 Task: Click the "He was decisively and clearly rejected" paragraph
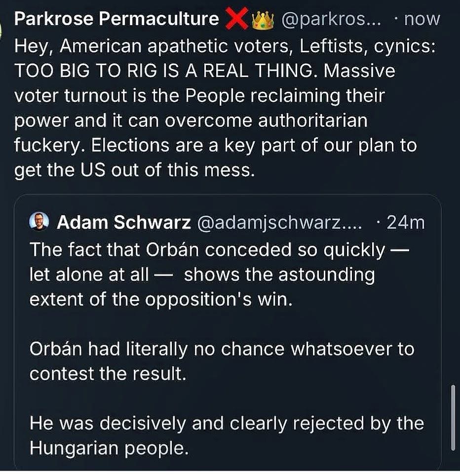(x=226, y=436)
